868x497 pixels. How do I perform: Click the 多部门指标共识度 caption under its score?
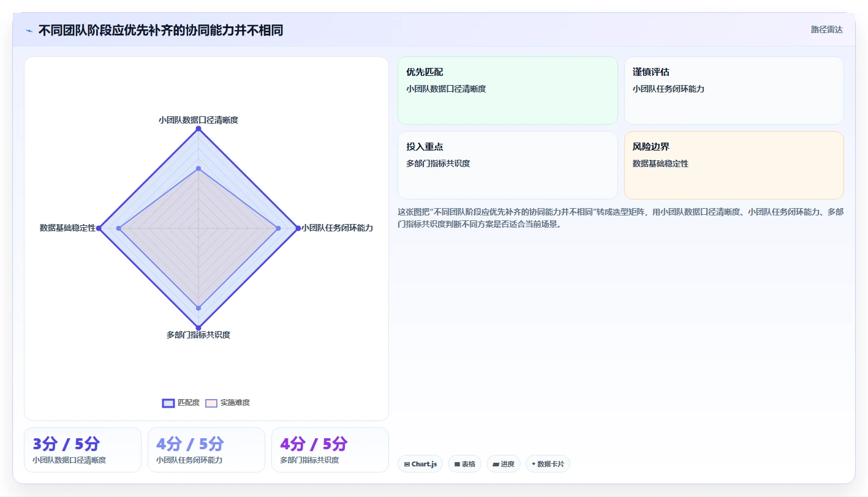tap(309, 460)
